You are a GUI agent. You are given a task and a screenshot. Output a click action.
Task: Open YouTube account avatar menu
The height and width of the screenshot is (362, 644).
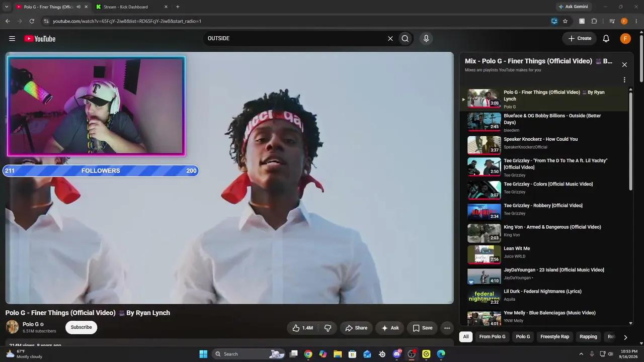pyautogui.click(x=625, y=39)
